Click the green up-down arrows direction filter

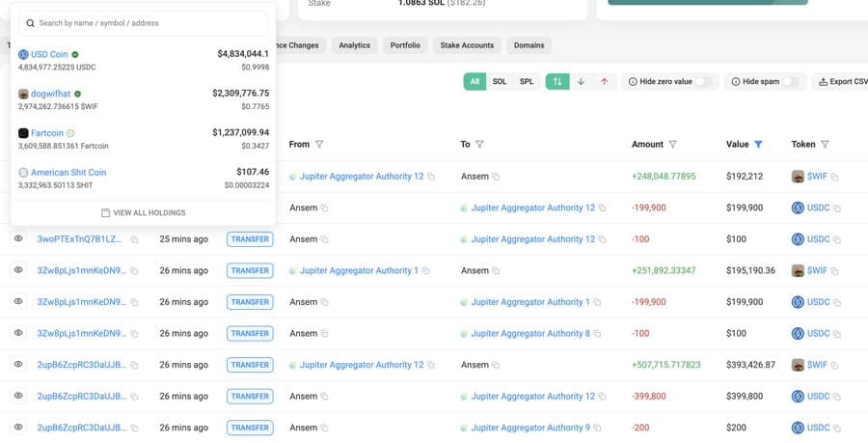click(556, 82)
